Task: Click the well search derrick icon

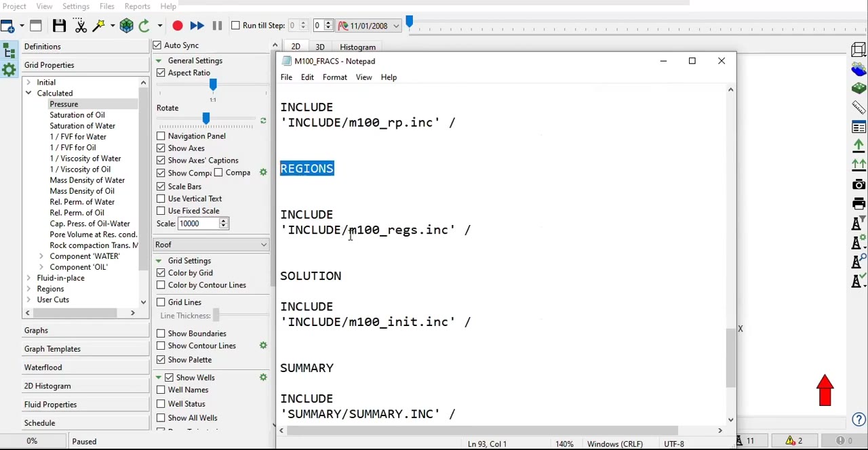Action: point(859,262)
